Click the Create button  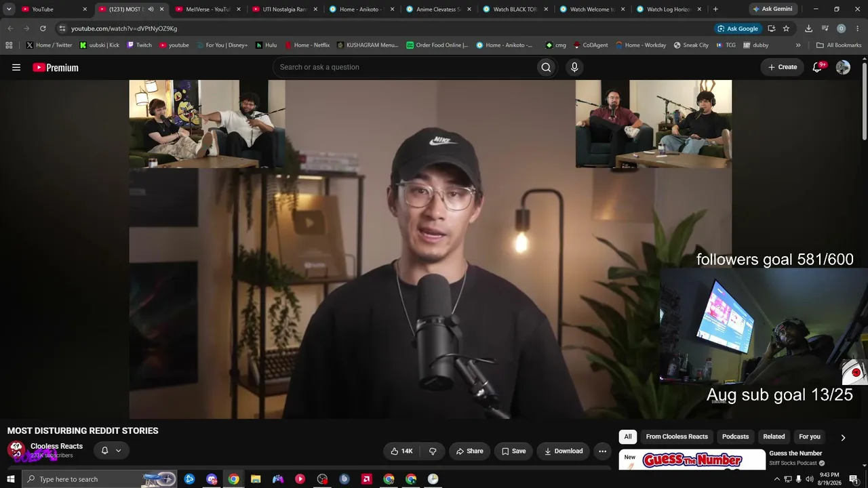click(783, 67)
